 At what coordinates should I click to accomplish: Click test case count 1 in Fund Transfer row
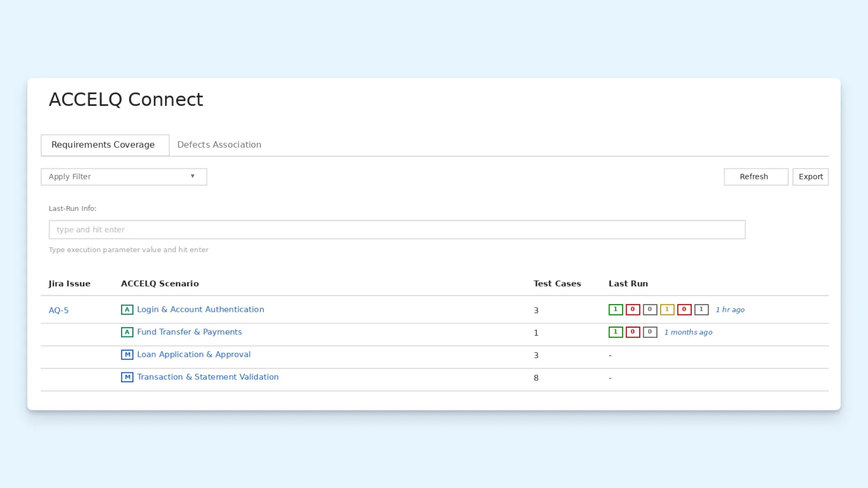coord(536,333)
